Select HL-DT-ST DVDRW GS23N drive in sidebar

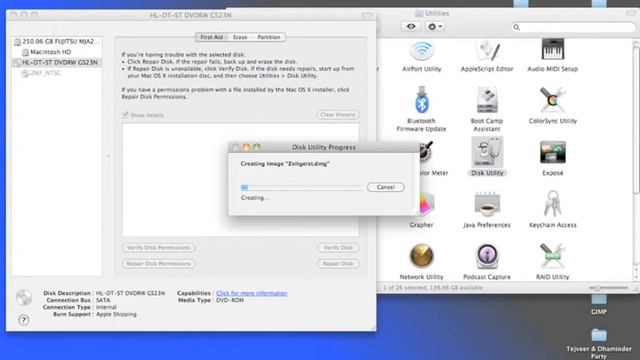57,62
